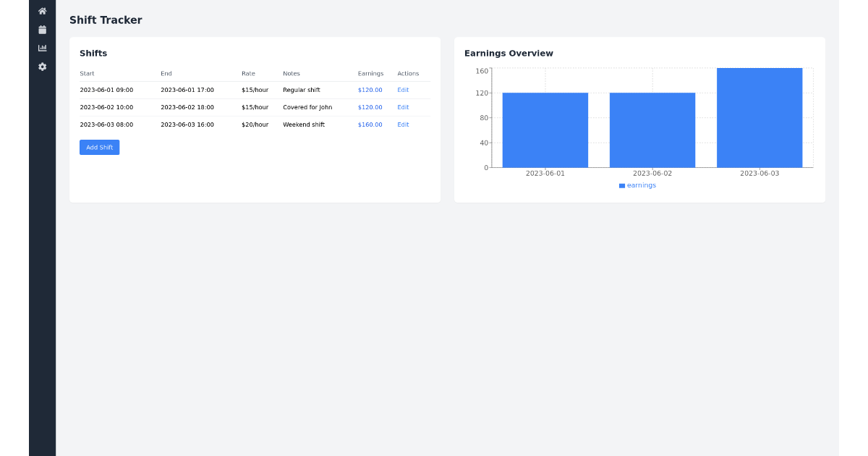Select the Earnings column header
Screen dimensions: 868x456
tap(370, 73)
